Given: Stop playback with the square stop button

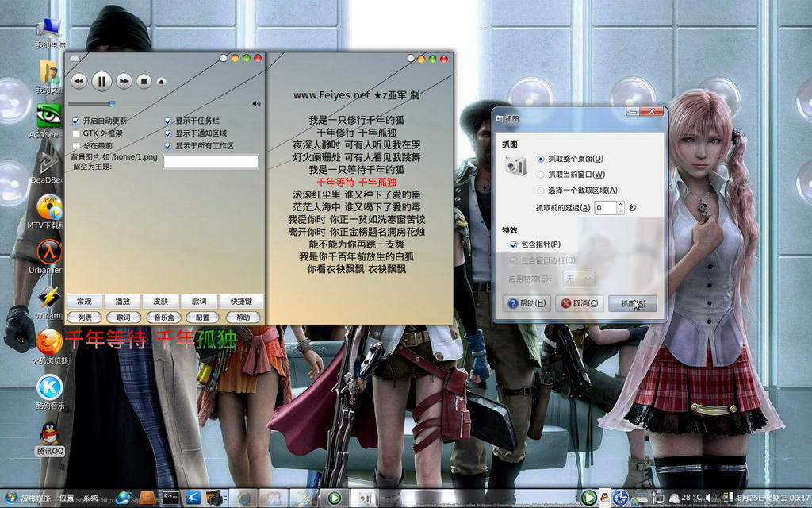Looking at the screenshot, I should click(144, 81).
